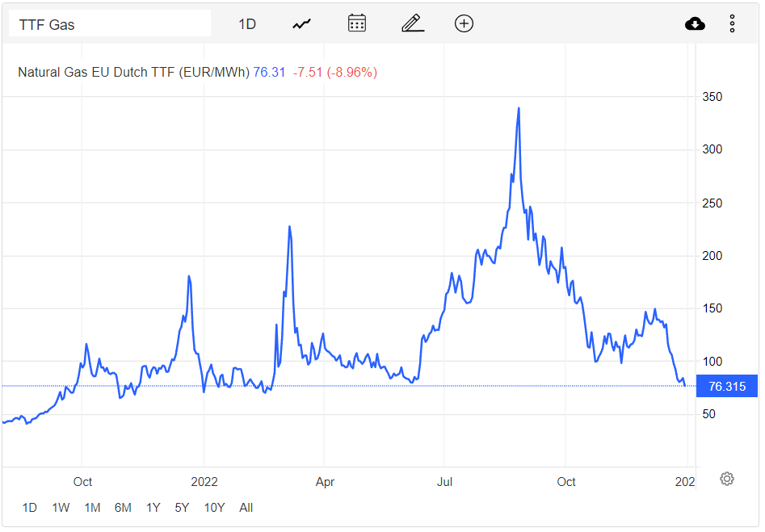Show the 5Y time range

click(182, 508)
